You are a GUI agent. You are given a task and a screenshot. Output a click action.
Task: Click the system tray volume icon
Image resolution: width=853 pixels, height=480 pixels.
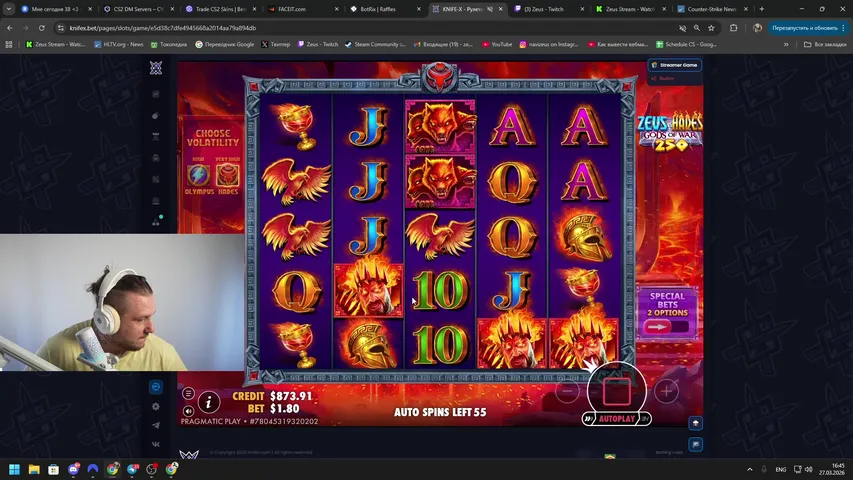[809, 469]
